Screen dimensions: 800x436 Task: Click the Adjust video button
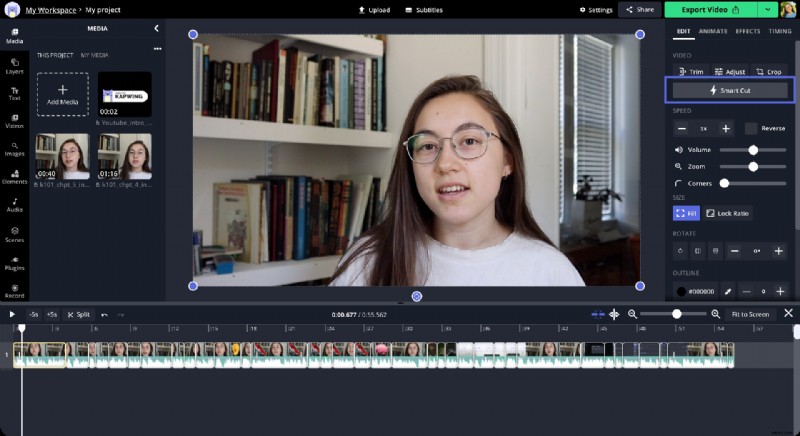(730, 72)
